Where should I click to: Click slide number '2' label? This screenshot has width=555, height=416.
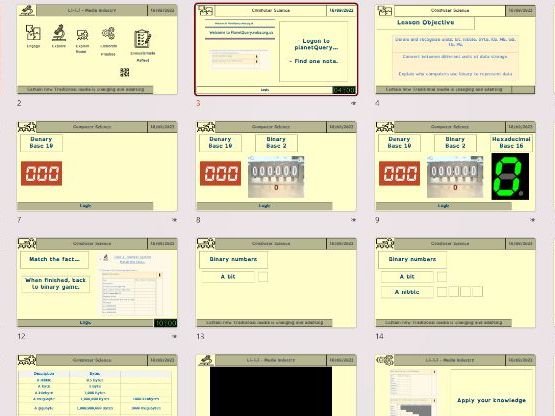(x=19, y=103)
